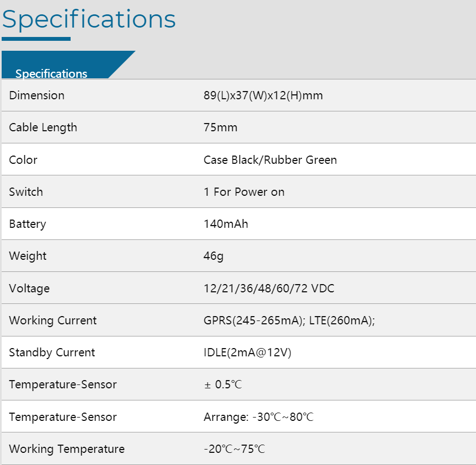Select the Battery row label
Viewport: 476px width, 465px height.
click(28, 224)
